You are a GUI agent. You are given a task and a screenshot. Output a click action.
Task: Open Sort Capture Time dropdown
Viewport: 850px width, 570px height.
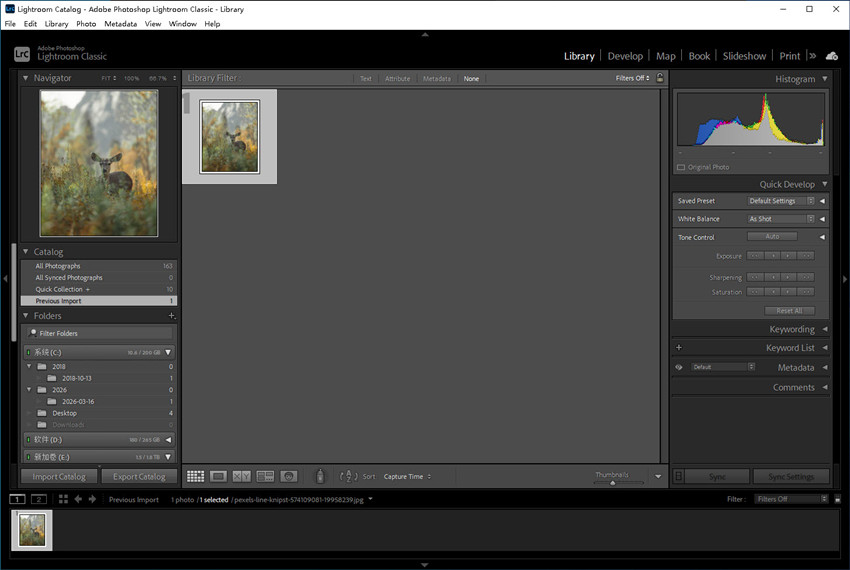click(407, 476)
